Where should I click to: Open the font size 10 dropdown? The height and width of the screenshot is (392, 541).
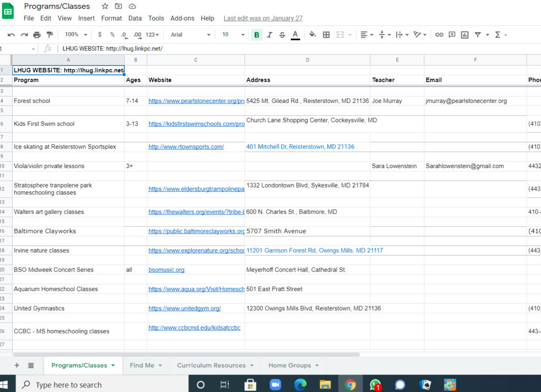pyautogui.click(x=233, y=34)
